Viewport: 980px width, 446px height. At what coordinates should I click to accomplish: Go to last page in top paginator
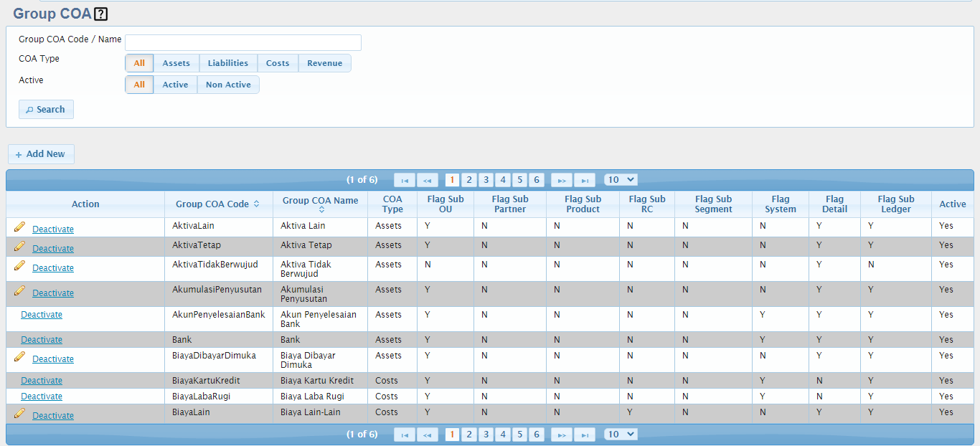[x=585, y=180]
